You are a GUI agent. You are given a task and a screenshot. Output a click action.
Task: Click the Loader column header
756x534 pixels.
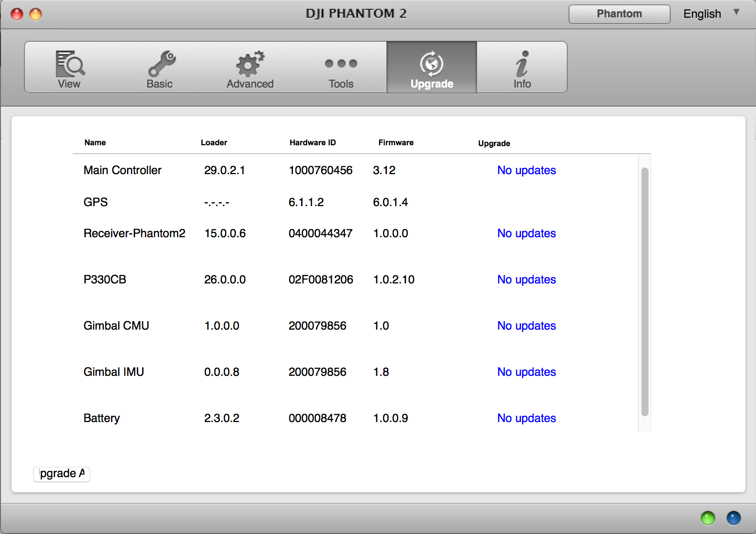click(214, 143)
